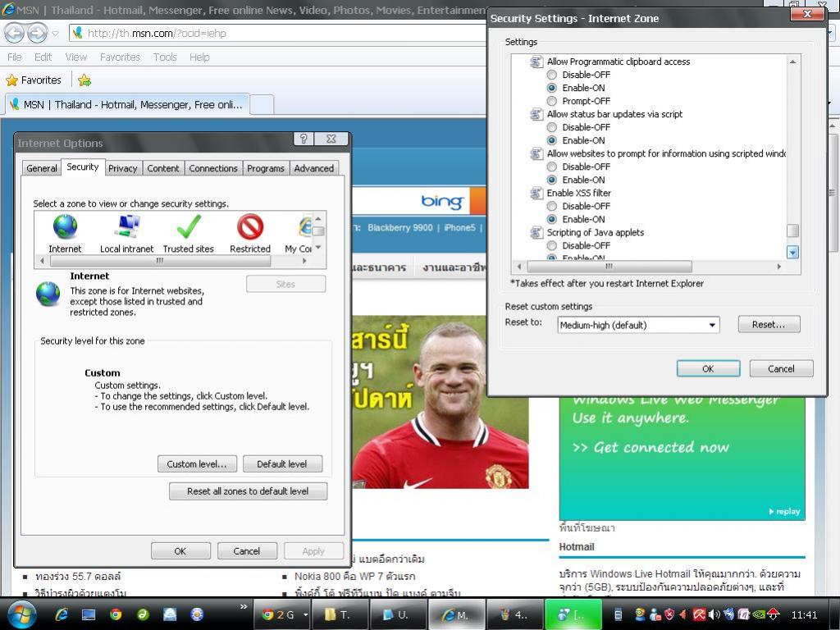The image size is (840, 630).
Task: Click the Custom level... button
Action: (197, 464)
